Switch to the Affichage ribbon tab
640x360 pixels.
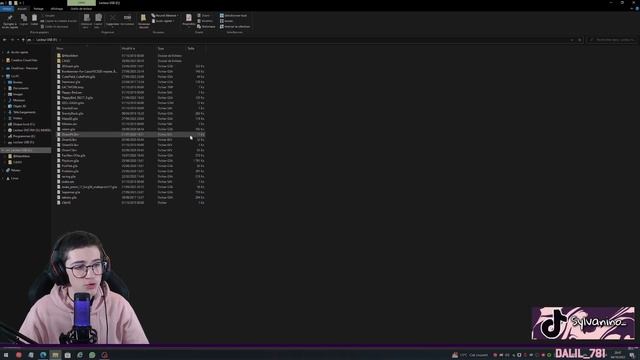(x=57, y=9)
